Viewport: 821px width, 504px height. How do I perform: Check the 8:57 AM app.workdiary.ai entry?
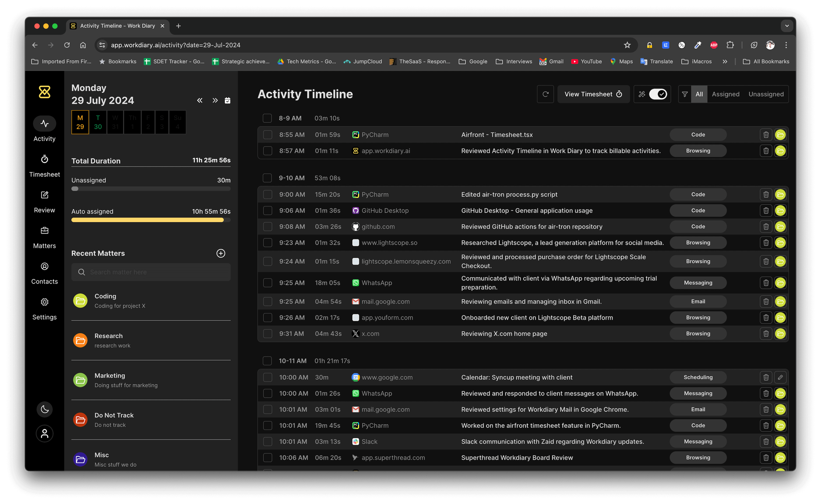click(x=268, y=151)
